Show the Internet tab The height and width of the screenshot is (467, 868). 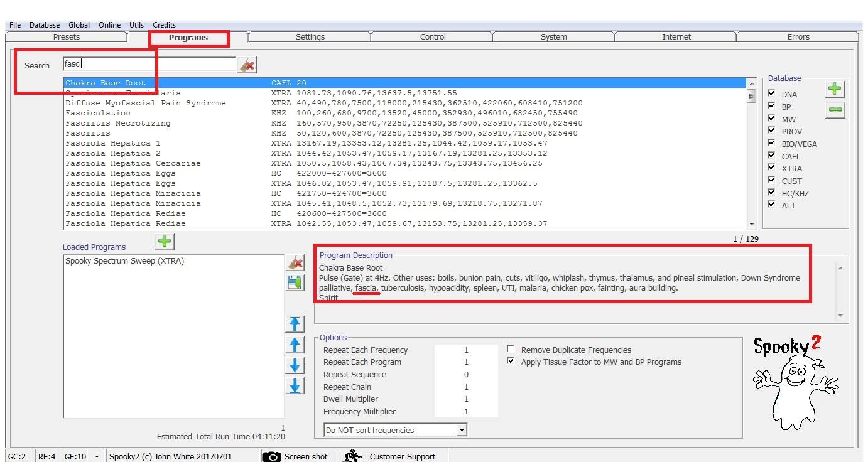tap(676, 37)
